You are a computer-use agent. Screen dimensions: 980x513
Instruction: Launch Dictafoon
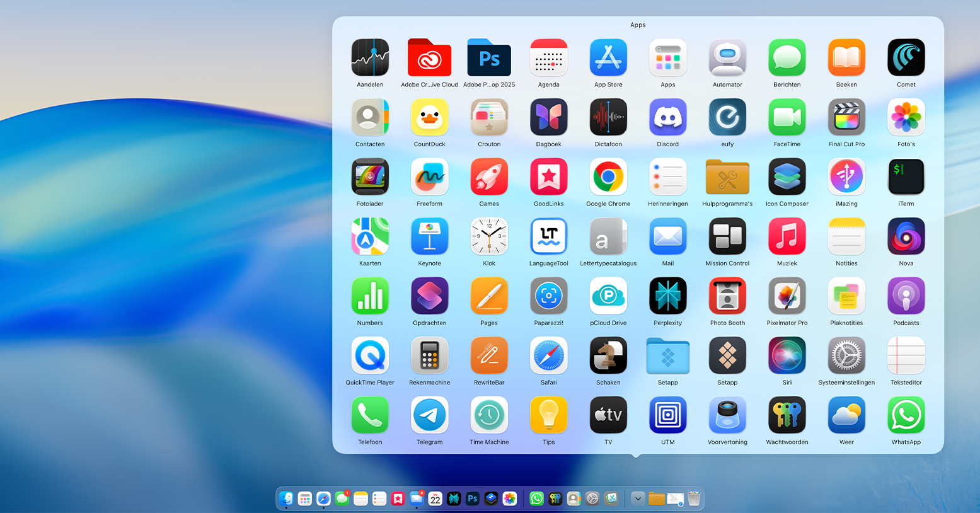coord(608,117)
